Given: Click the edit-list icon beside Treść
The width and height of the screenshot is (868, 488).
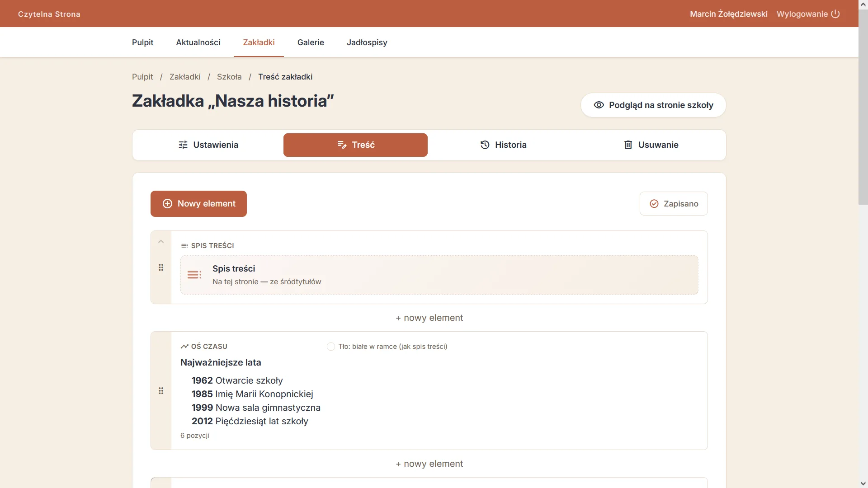Looking at the screenshot, I should [342, 145].
